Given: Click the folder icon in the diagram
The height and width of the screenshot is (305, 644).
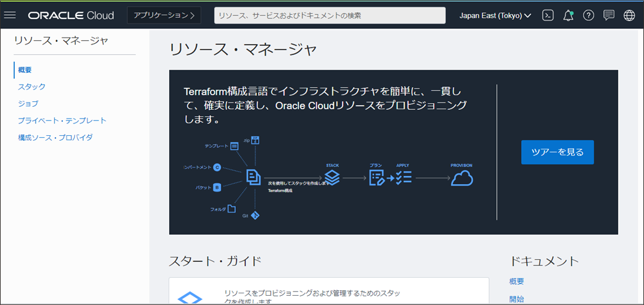Looking at the screenshot, I should coord(232,209).
